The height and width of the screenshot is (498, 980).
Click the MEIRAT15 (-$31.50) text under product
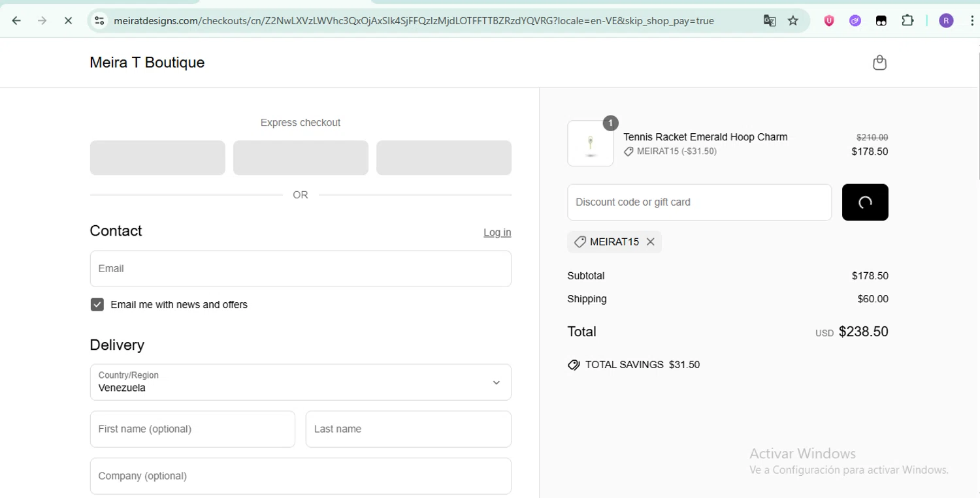[x=677, y=151]
